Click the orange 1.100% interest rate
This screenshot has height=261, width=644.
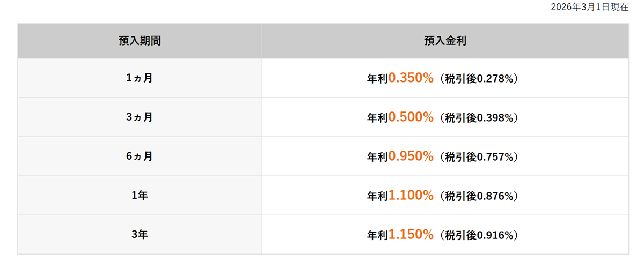(x=411, y=196)
